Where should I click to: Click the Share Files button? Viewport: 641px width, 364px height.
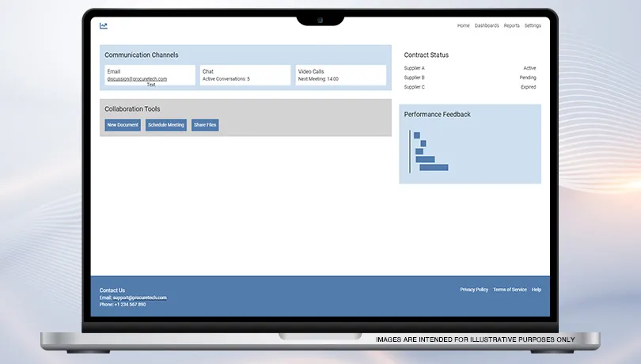tap(205, 125)
